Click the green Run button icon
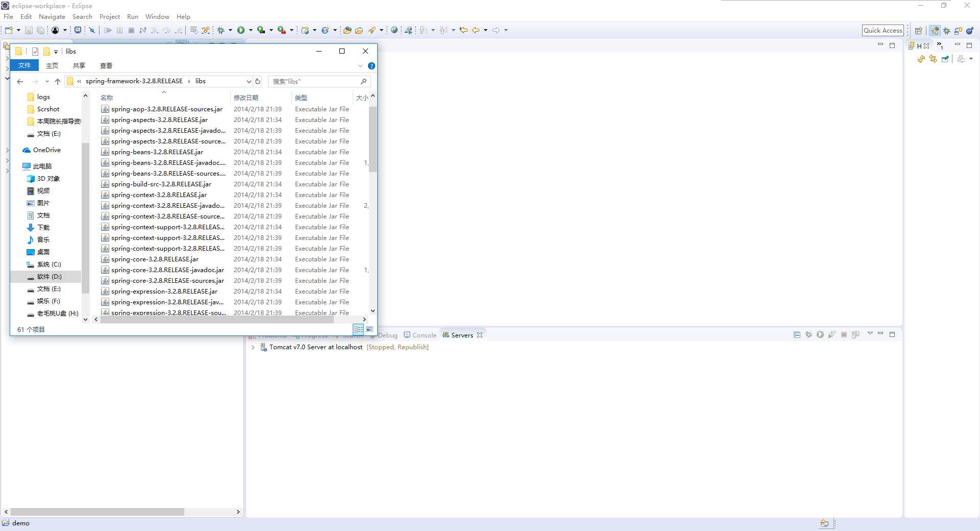980x531 pixels. 241,30
